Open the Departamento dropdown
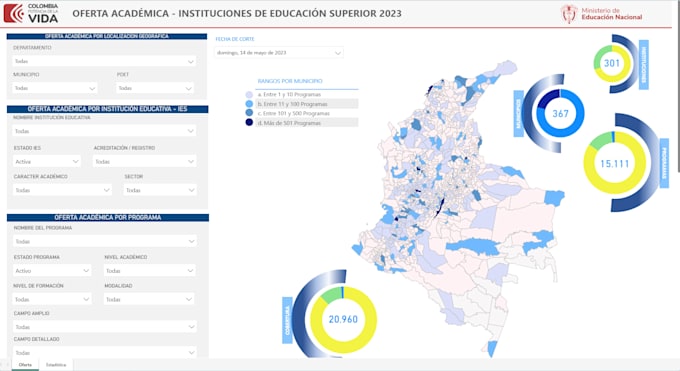The width and height of the screenshot is (680, 371). click(x=104, y=61)
